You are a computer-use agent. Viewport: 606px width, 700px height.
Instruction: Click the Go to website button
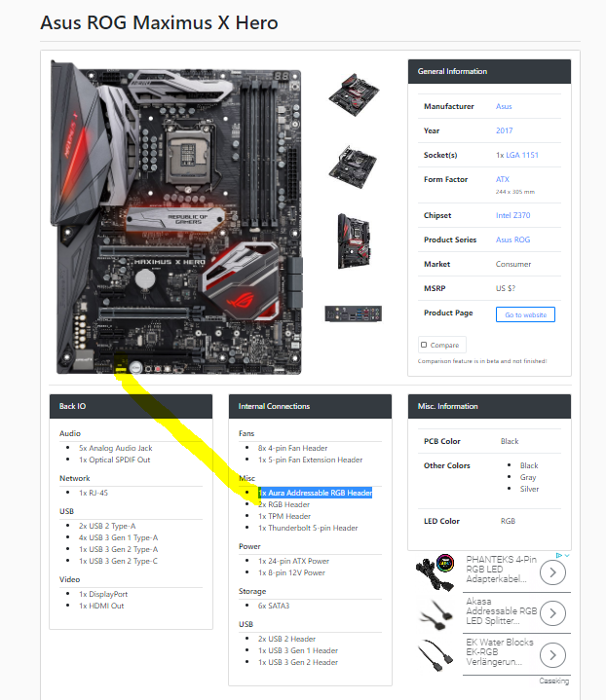coord(525,314)
